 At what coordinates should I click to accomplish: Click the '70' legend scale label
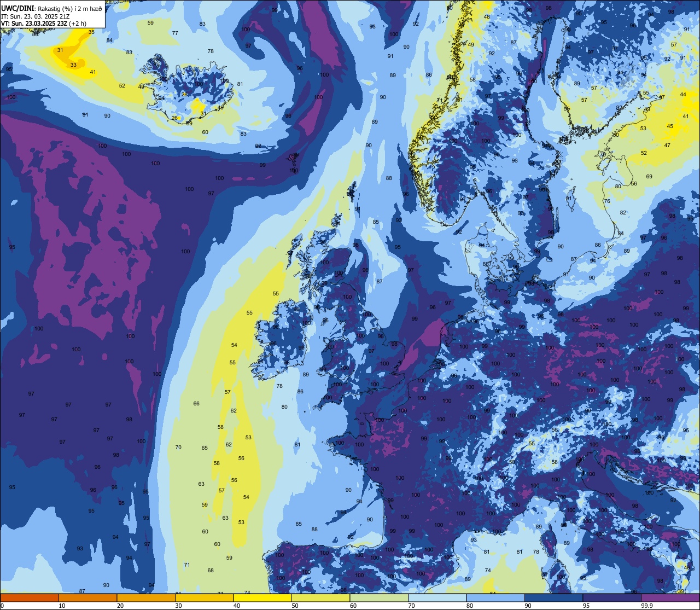(x=411, y=606)
